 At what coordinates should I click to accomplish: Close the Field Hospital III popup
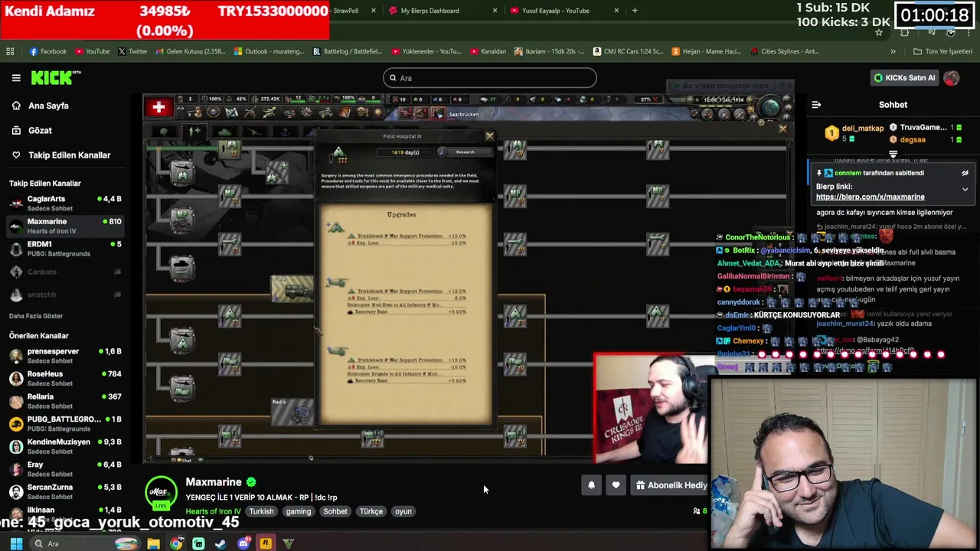pos(490,137)
